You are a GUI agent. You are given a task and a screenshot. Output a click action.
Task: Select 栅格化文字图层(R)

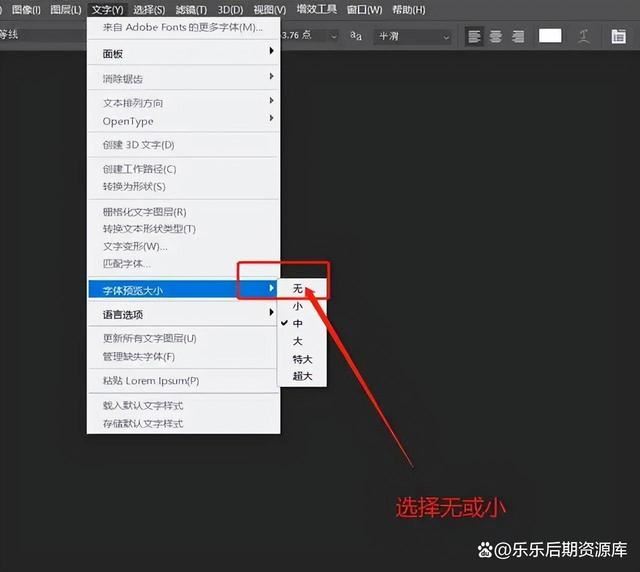pyautogui.click(x=184, y=212)
